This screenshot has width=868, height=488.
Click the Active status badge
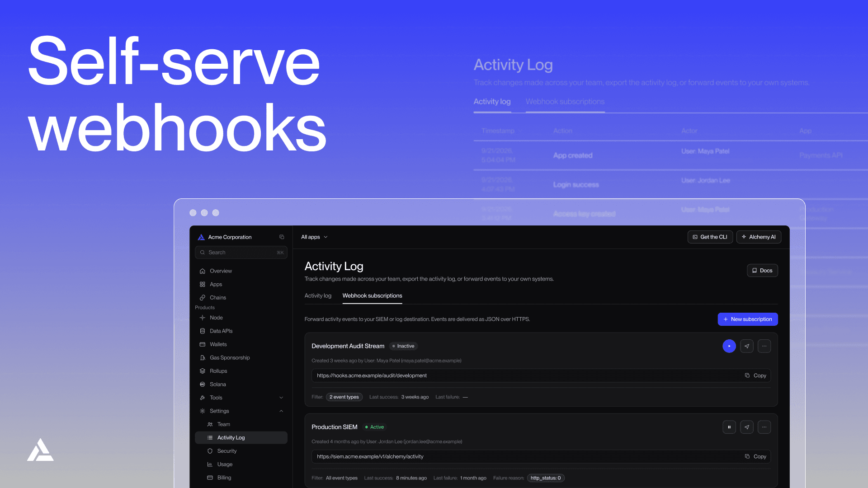click(x=375, y=427)
